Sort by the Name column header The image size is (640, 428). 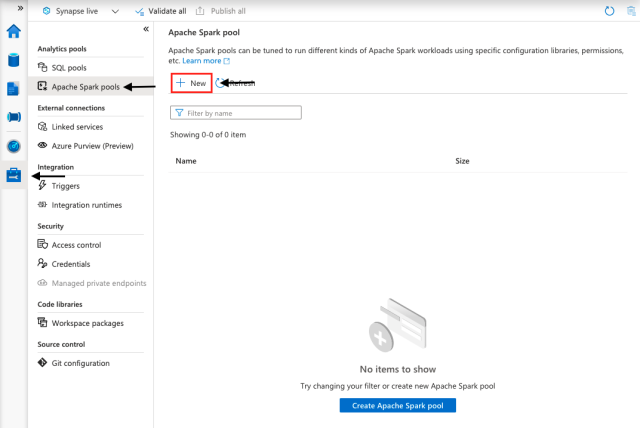186,161
